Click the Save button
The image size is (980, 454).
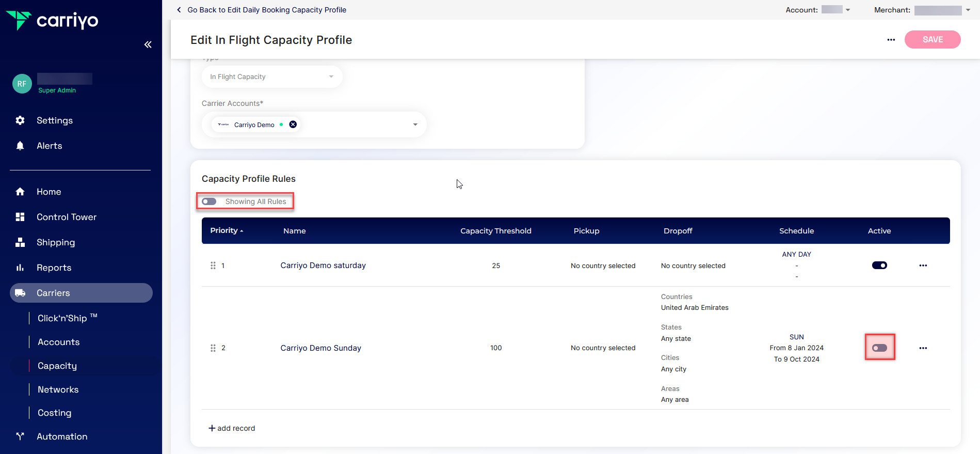coord(932,40)
